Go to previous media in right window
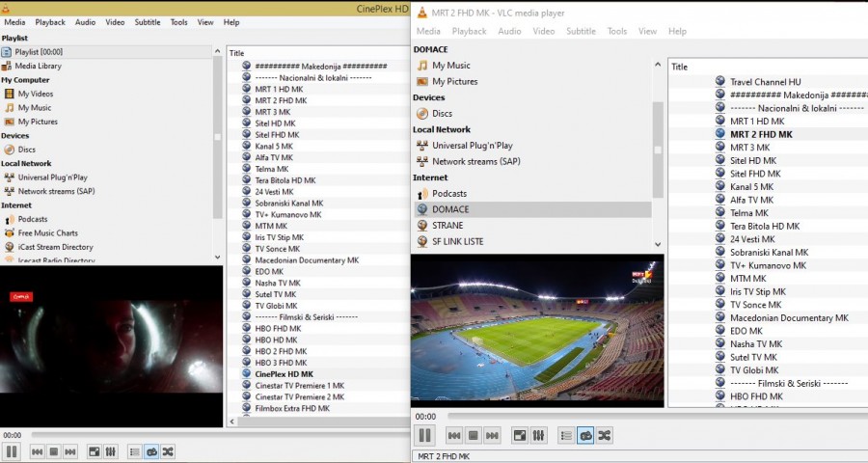The width and height of the screenshot is (868, 463). coord(452,436)
